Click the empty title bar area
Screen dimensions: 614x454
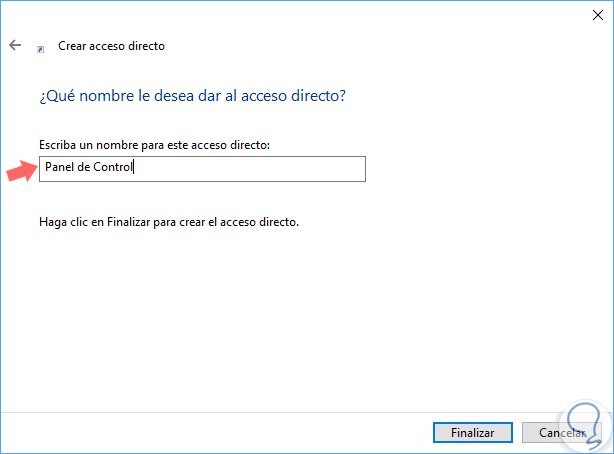tap(300, 14)
